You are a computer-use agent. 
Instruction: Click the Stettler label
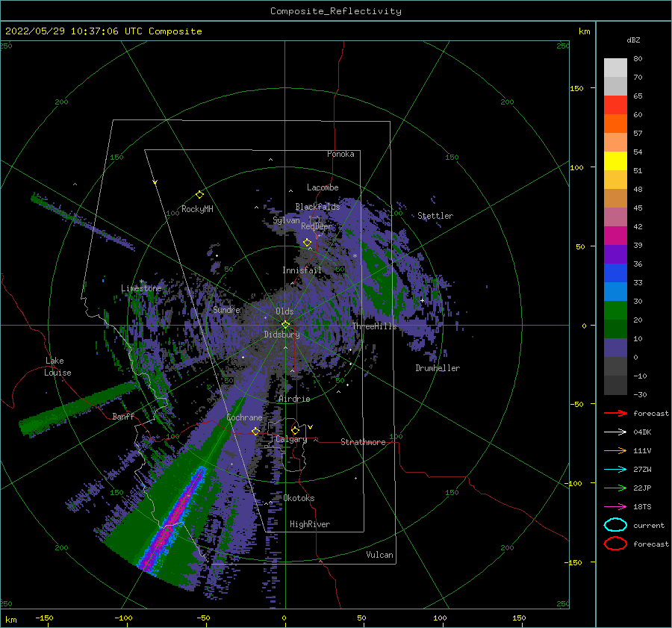click(435, 216)
